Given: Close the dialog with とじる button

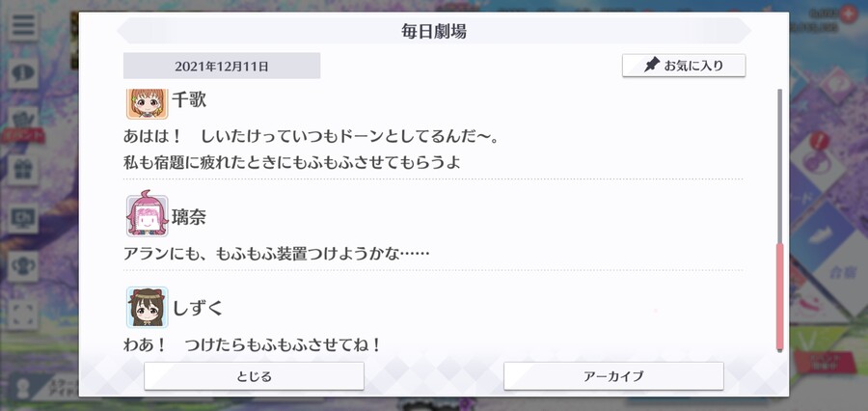Looking at the screenshot, I should [254, 376].
